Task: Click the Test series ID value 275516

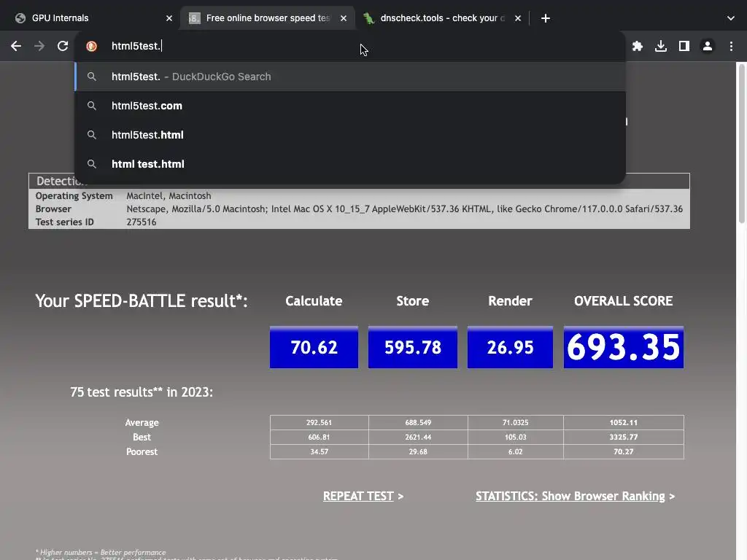Action: pos(142,222)
